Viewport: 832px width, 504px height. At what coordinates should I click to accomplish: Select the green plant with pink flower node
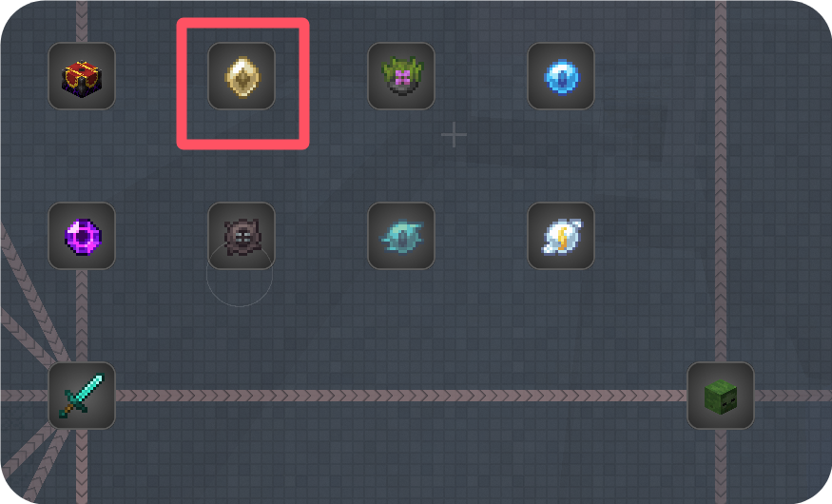click(401, 76)
